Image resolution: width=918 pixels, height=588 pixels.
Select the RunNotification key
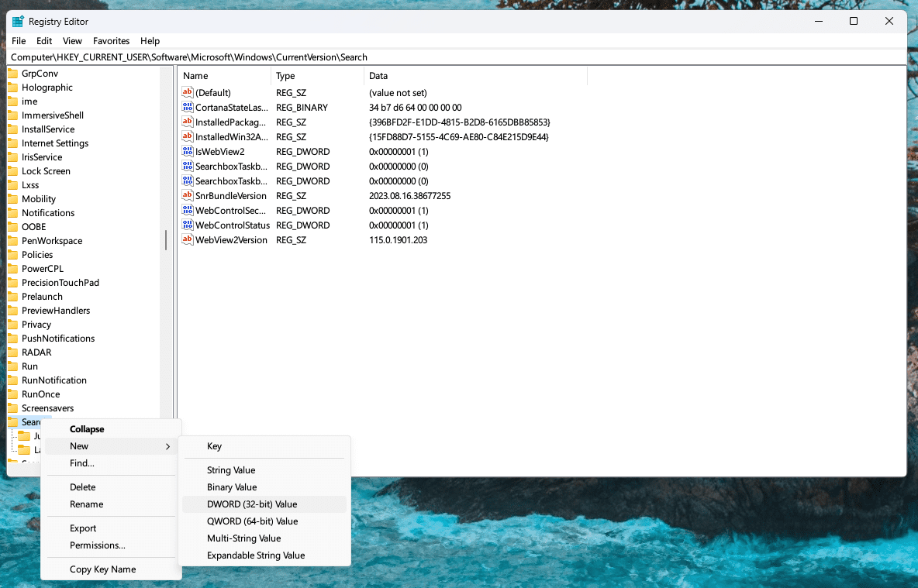(x=53, y=380)
